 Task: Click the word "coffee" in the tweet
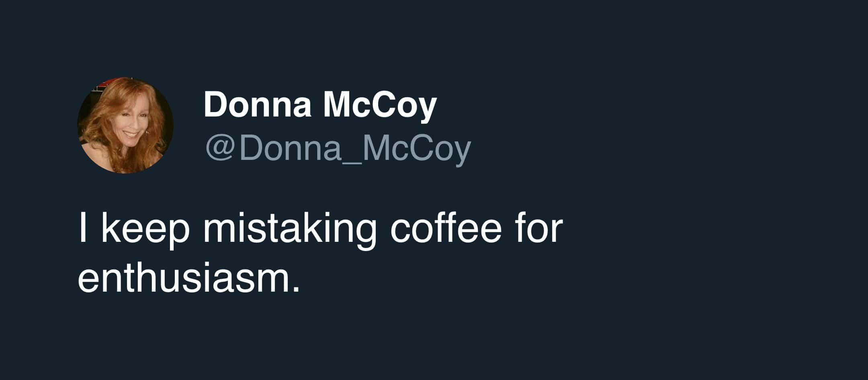(446, 229)
